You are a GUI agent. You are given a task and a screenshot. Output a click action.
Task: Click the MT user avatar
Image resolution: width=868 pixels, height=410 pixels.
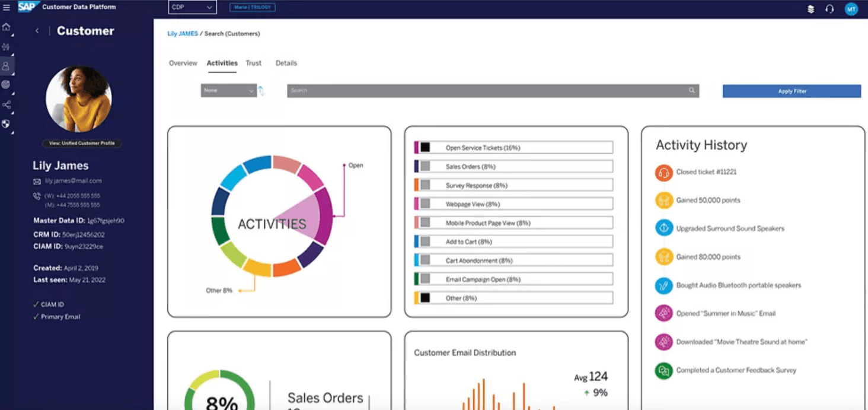click(x=851, y=9)
